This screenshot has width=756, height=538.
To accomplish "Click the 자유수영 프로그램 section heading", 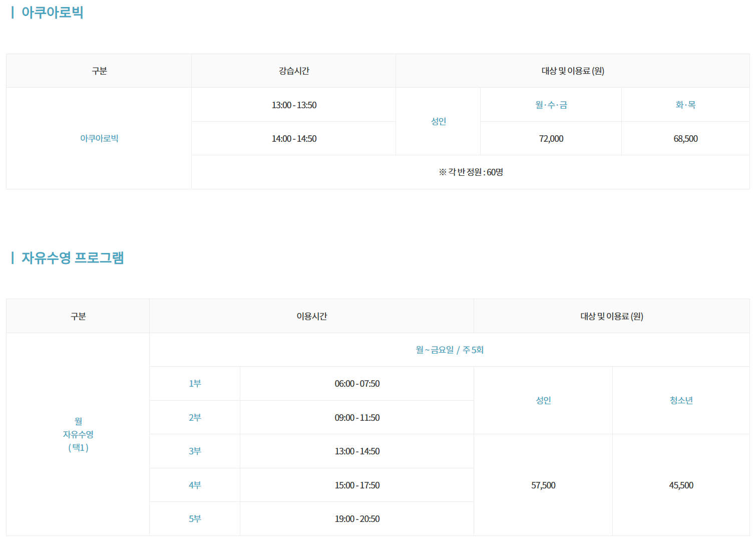I will coord(73,258).
